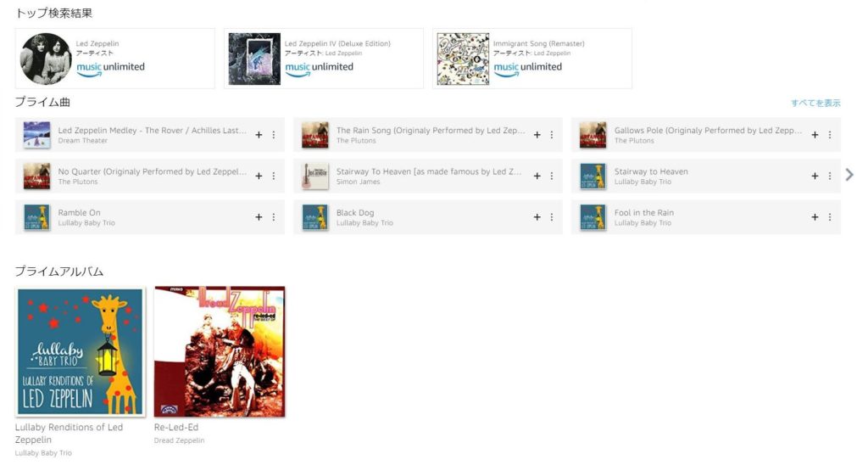Click すべてを表示 link

click(x=815, y=103)
